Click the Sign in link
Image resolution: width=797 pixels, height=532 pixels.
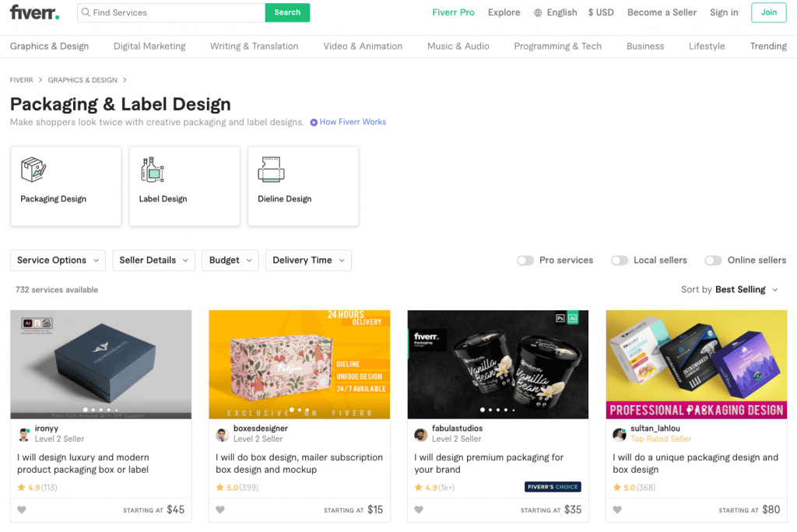tap(724, 12)
